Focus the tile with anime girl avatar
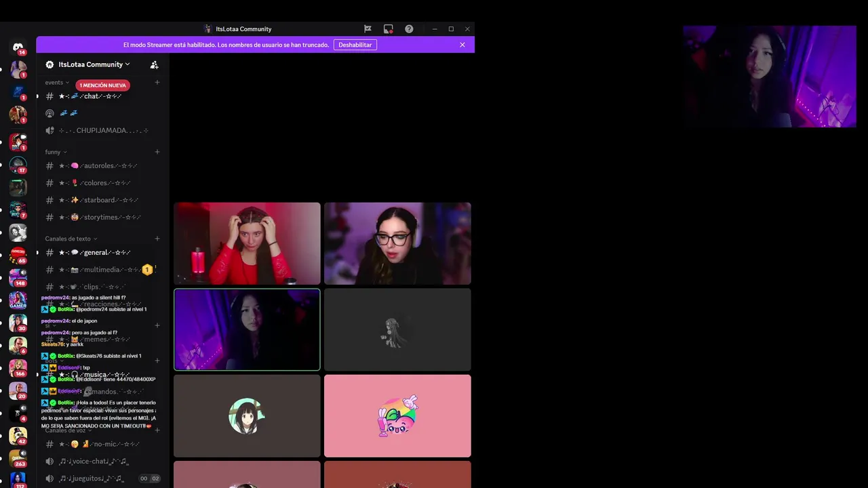 point(247,416)
